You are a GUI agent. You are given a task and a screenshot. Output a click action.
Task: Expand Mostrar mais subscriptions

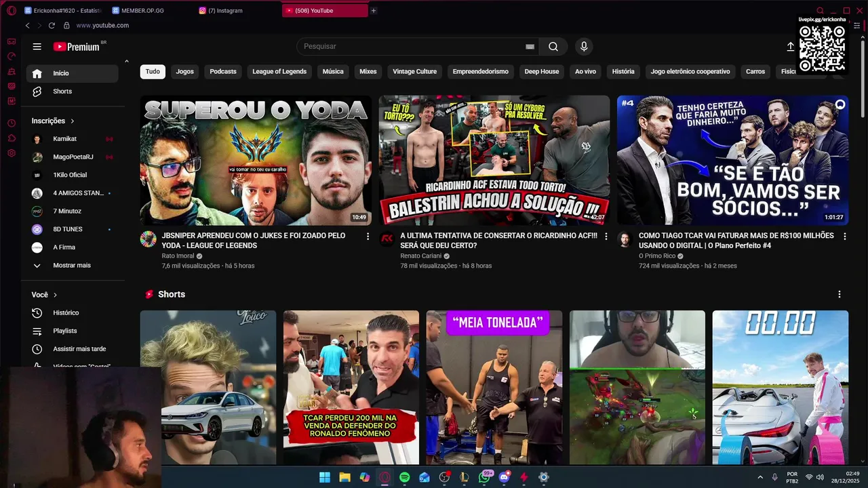73,266
